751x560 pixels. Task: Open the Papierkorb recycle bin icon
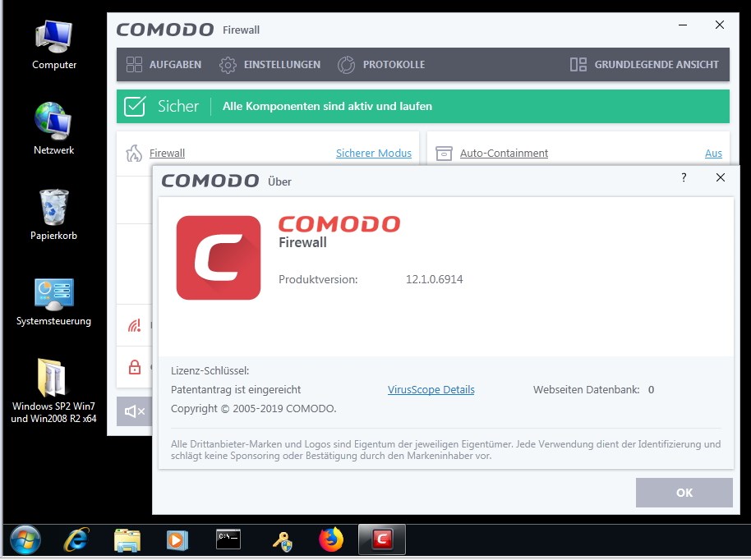53,215
